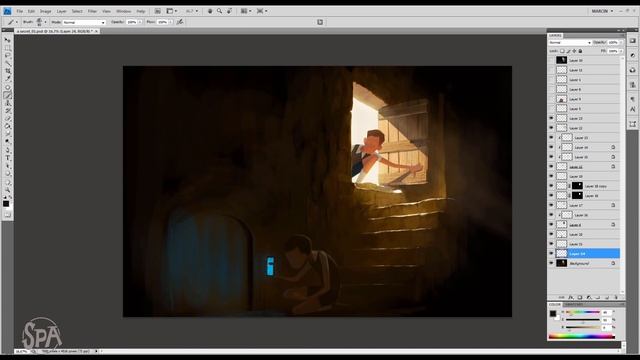Toggle the Brushes panel icon
The width and height of the screenshot is (640, 360).
click(x=320, y=22)
